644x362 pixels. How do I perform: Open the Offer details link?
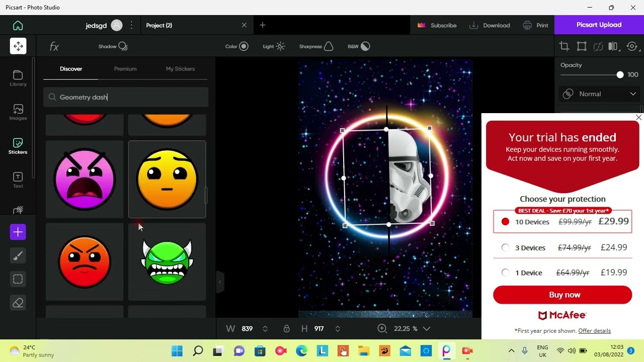[x=595, y=331]
